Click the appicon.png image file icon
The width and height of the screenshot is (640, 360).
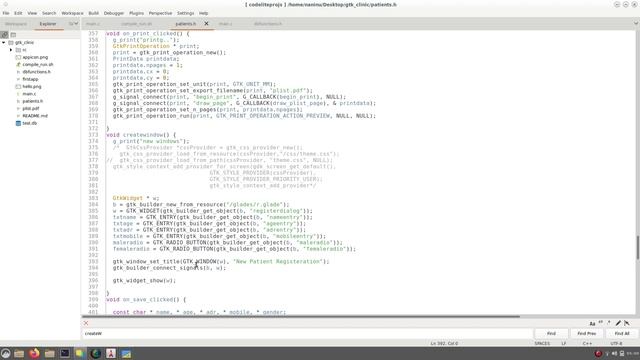click(x=18, y=57)
